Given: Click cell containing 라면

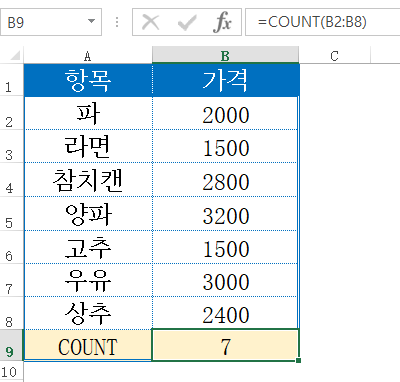Looking at the screenshot, I should tap(88, 146).
